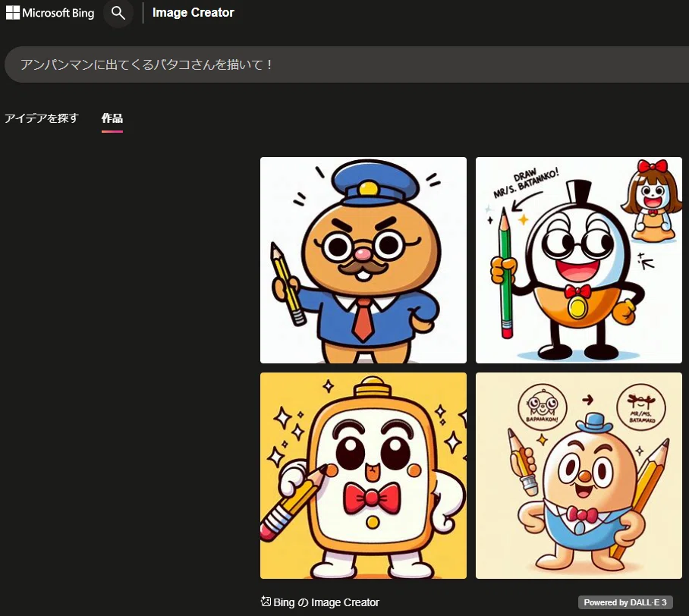Open the egg character with blue hat image
Image resolution: width=689 pixels, height=616 pixels.
(x=579, y=476)
